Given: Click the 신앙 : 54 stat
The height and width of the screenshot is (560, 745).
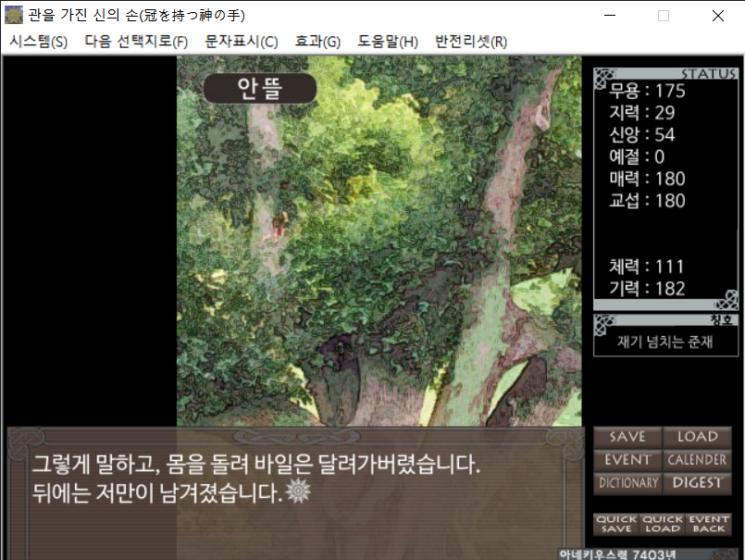Looking at the screenshot, I should [642, 135].
